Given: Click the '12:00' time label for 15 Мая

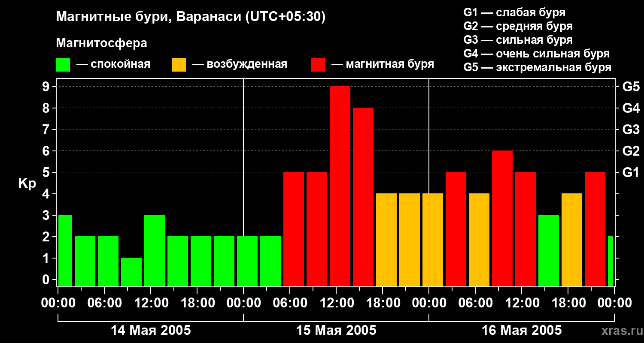Looking at the screenshot, I should point(336,303).
